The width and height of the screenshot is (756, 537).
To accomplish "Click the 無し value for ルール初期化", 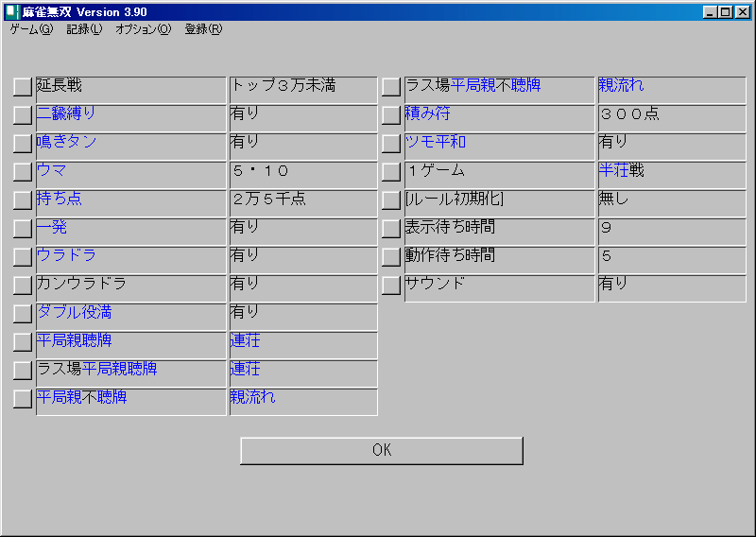I will point(672,203).
